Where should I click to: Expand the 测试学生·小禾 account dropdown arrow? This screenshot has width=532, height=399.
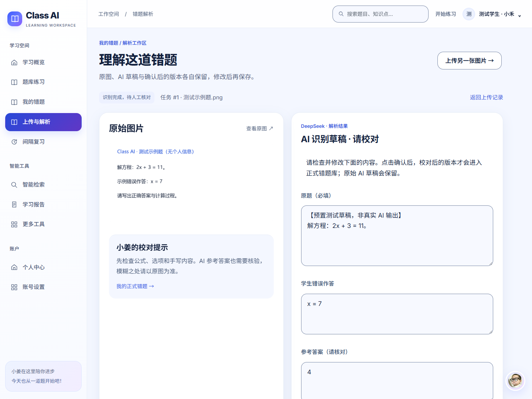tap(519, 16)
